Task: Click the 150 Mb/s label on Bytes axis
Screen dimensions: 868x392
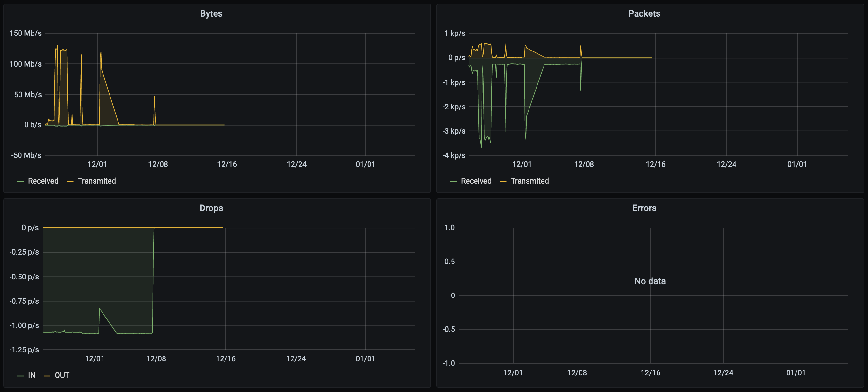Action: (26, 33)
